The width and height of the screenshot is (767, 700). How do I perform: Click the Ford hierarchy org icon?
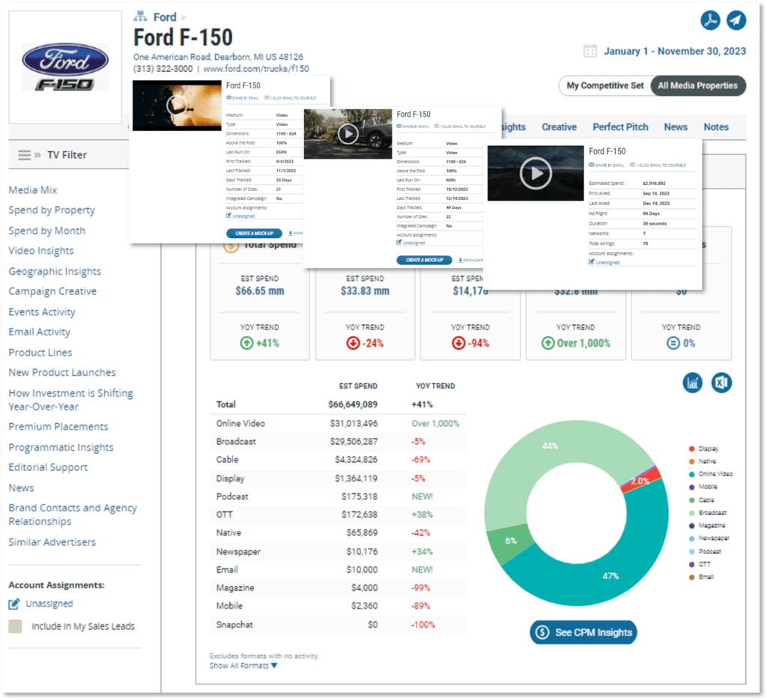tap(140, 16)
